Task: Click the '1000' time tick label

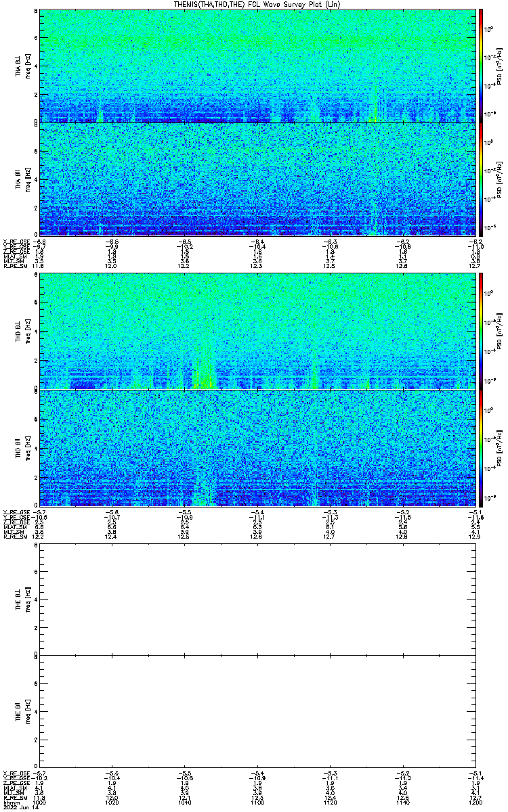Action: coord(40,803)
